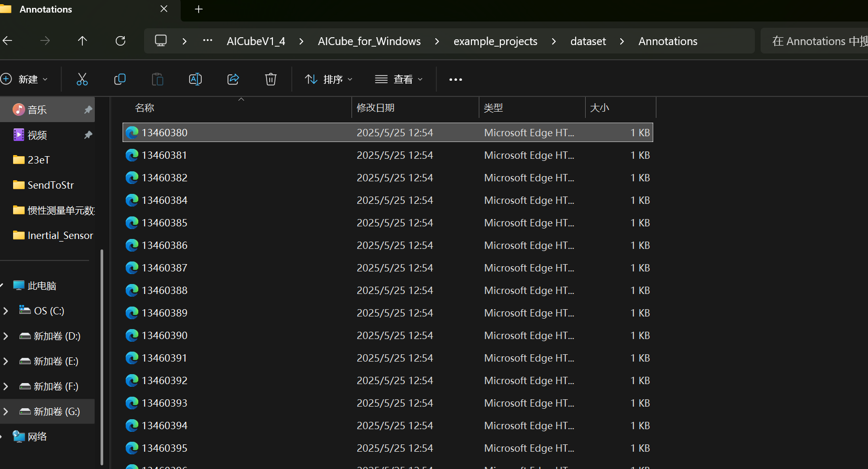Expand chevron after AICube_for_Windows breadcrumb
The image size is (868, 469).
coord(437,41)
